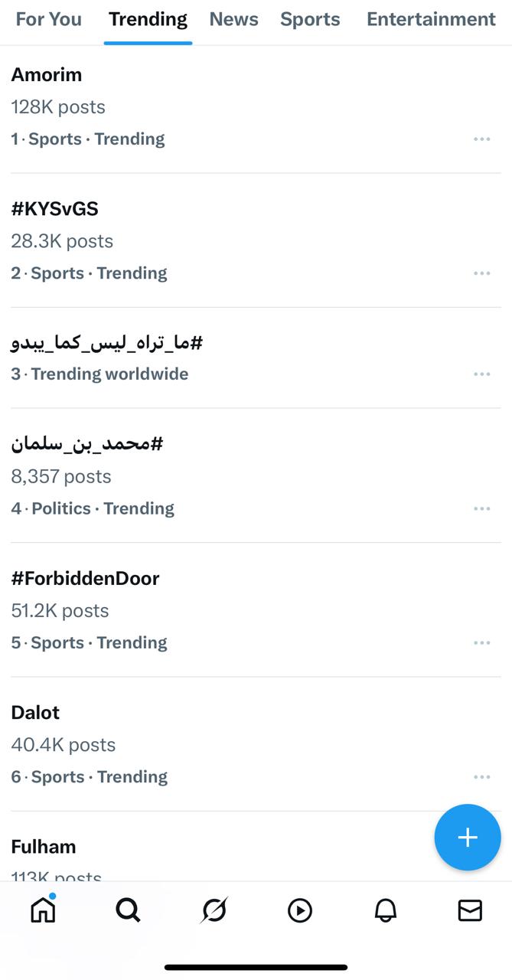The width and height of the screenshot is (512, 980).
Task: Open the Entertainment tab
Action: [431, 20]
